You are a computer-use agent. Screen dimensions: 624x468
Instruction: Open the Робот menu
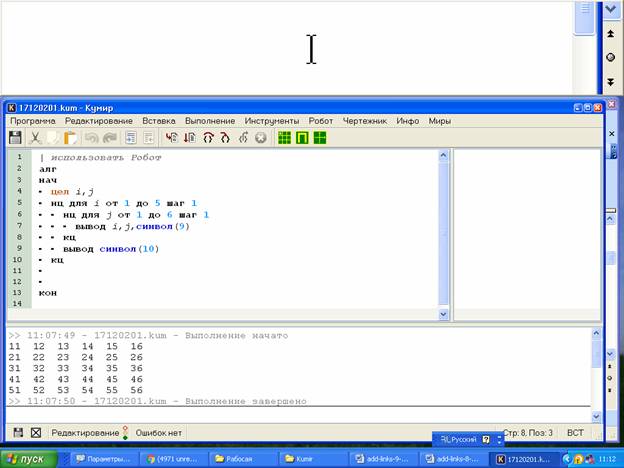pos(321,121)
